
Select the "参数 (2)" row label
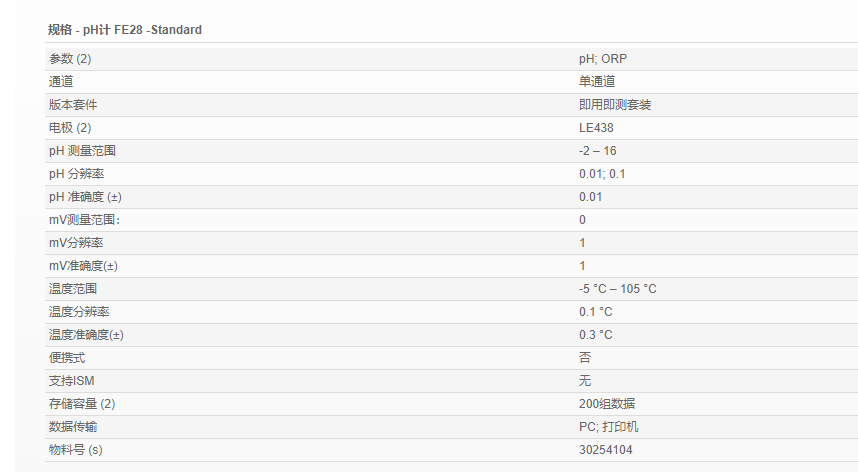[70, 59]
